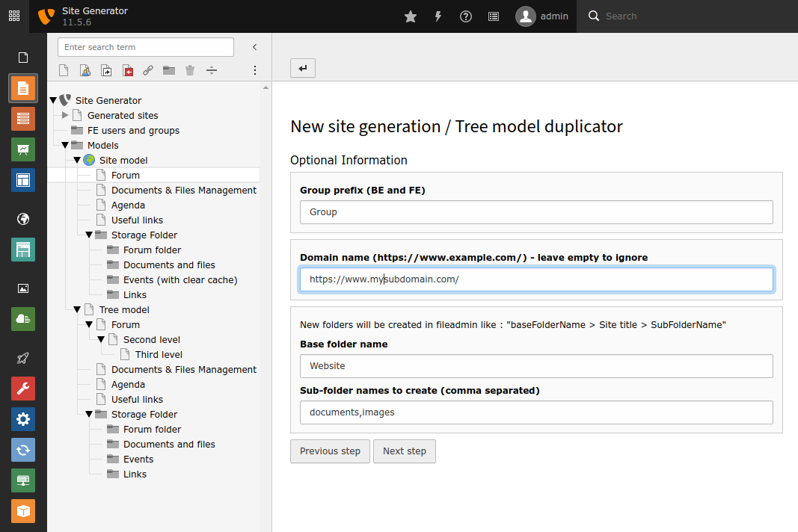Collapse the Models folder
This screenshot has height=532, width=798.
pos(65,146)
